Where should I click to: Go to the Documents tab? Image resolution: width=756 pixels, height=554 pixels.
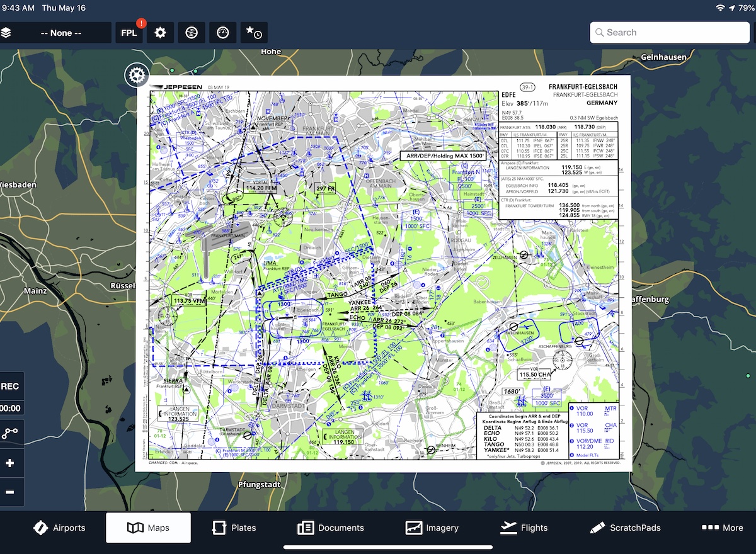[331, 528]
